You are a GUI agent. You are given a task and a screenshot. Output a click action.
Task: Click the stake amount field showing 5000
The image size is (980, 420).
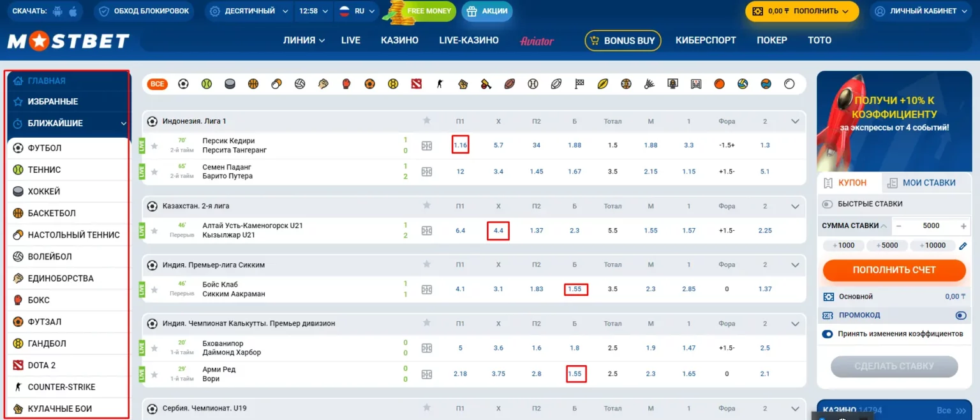pos(931,226)
